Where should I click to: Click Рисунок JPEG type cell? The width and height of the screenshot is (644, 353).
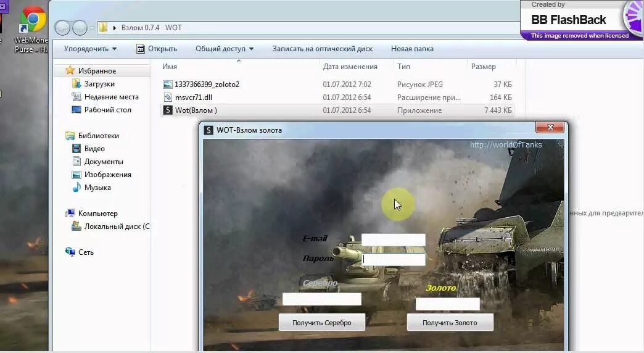click(419, 85)
